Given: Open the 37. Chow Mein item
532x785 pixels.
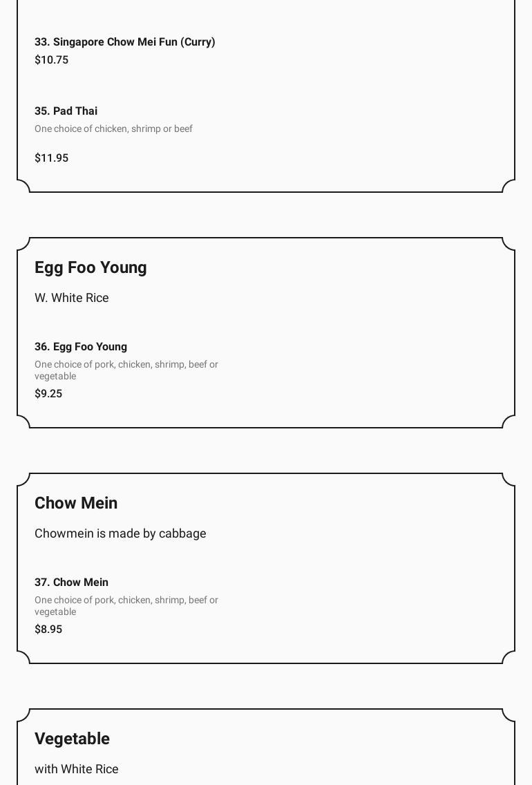Looking at the screenshot, I should (x=71, y=583).
